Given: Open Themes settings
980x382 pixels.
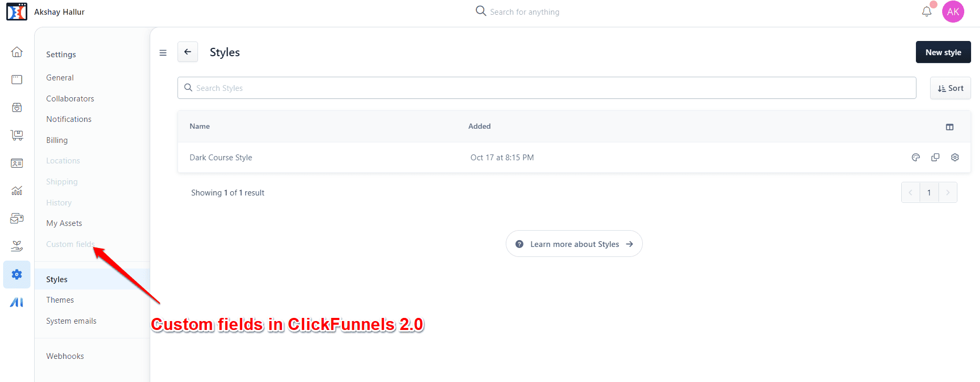Looking at the screenshot, I should point(60,300).
